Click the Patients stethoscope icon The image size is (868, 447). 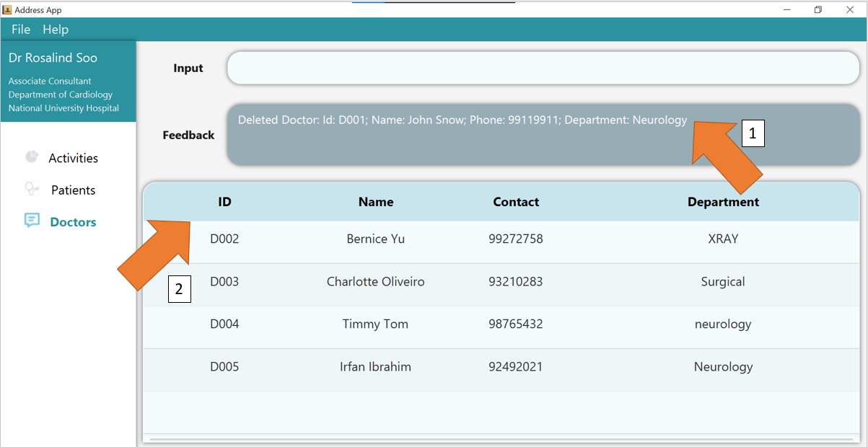pos(31,189)
